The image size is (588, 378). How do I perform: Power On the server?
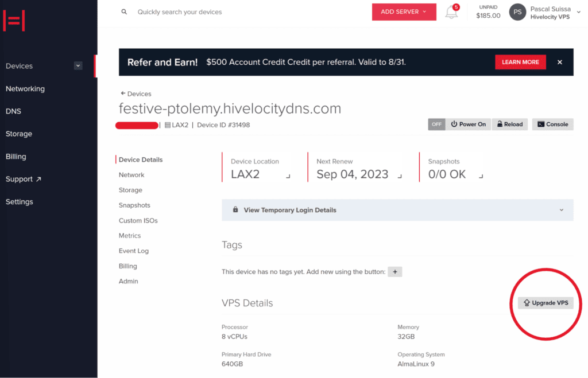click(x=468, y=124)
